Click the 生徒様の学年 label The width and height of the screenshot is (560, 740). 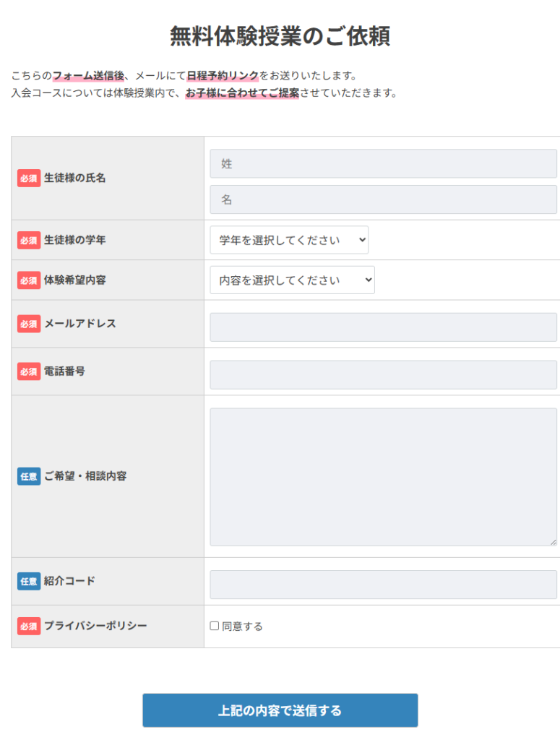[x=74, y=240]
